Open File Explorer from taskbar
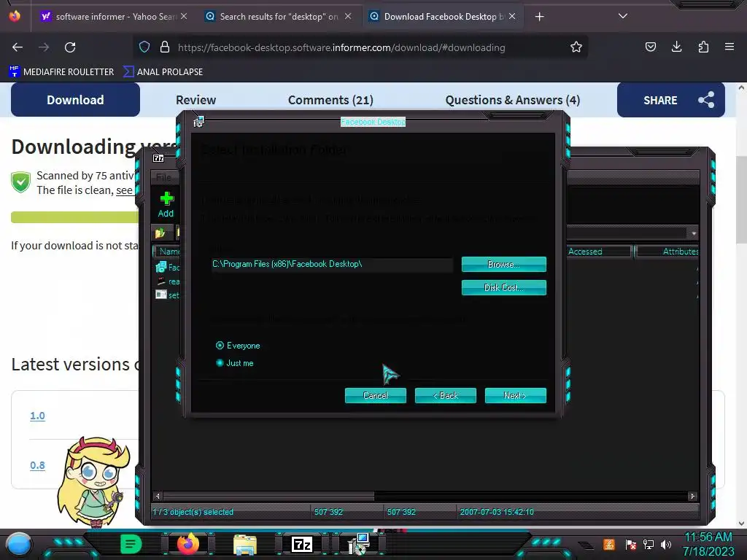 [245, 545]
